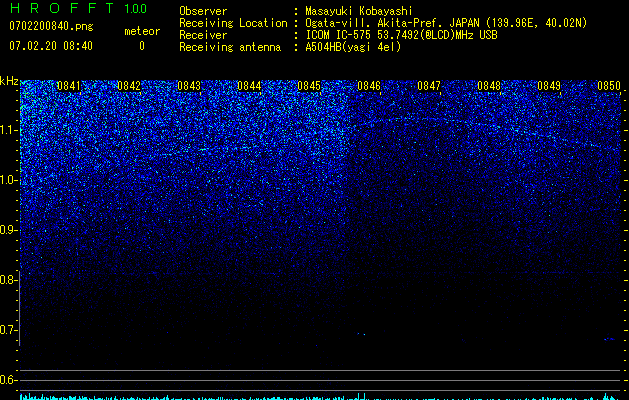Viewport: 629px width, 400px height.
Task: Click the 0.7 frequency axis label
Action: click(8, 330)
